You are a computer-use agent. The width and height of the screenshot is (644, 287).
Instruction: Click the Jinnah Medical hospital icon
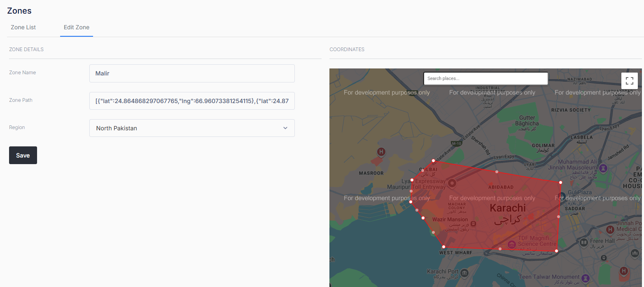click(x=610, y=229)
